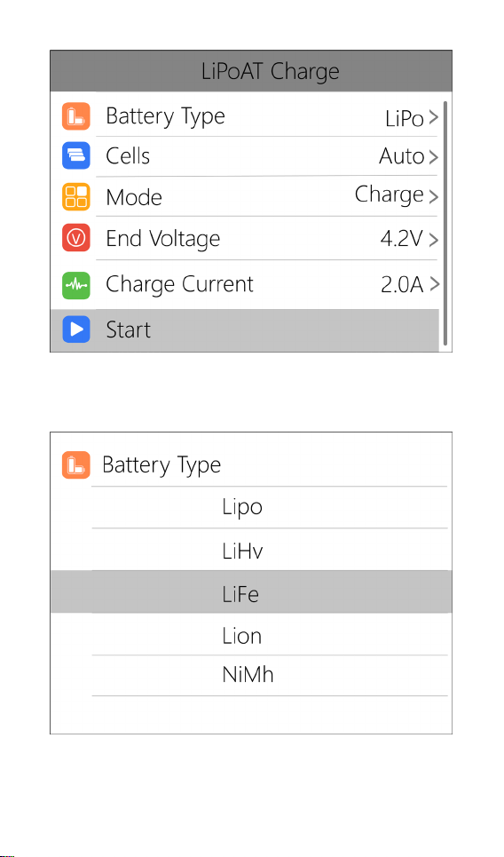Expand Cells Auto chevron
504x857 pixels.
(x=433, y=157)
